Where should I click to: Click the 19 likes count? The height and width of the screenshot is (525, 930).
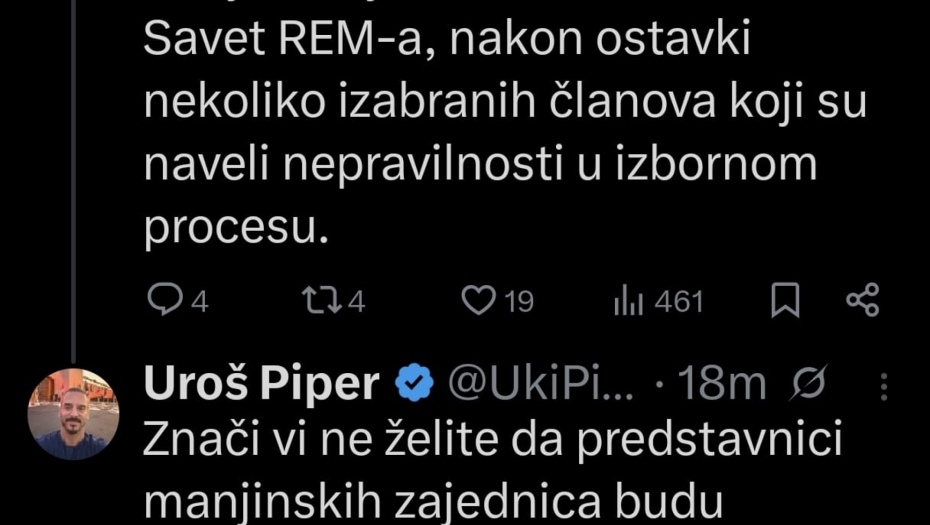click(x=518, y=302)
